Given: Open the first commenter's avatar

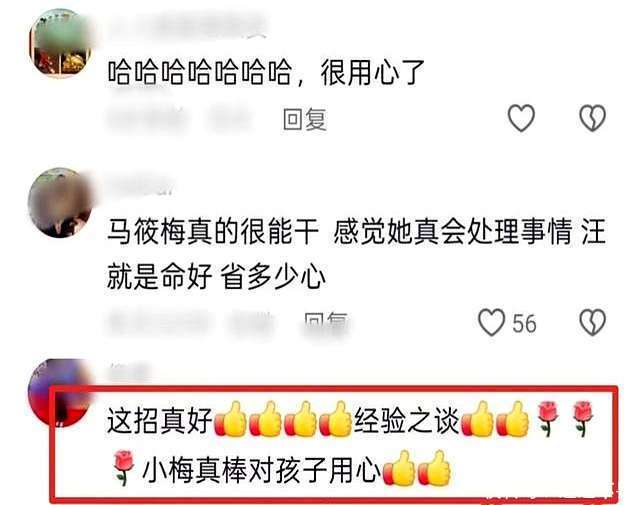Looking at the screenshot, I should coord(61,43).
